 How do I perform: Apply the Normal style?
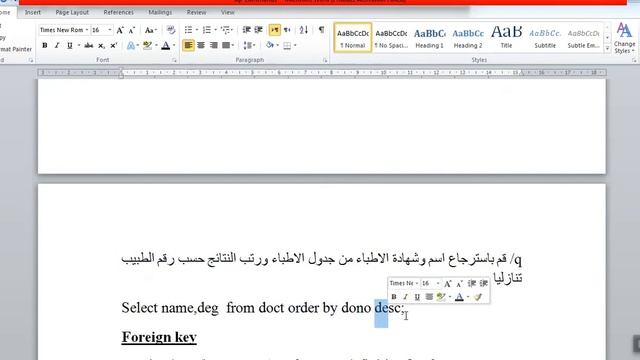pyautogui.click(x=353, y=38)
